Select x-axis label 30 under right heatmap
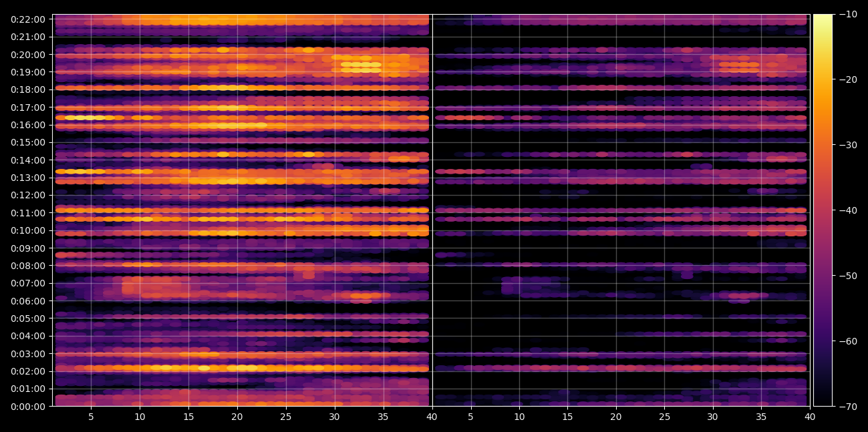 pyautogui.click(x=713, y=417)
